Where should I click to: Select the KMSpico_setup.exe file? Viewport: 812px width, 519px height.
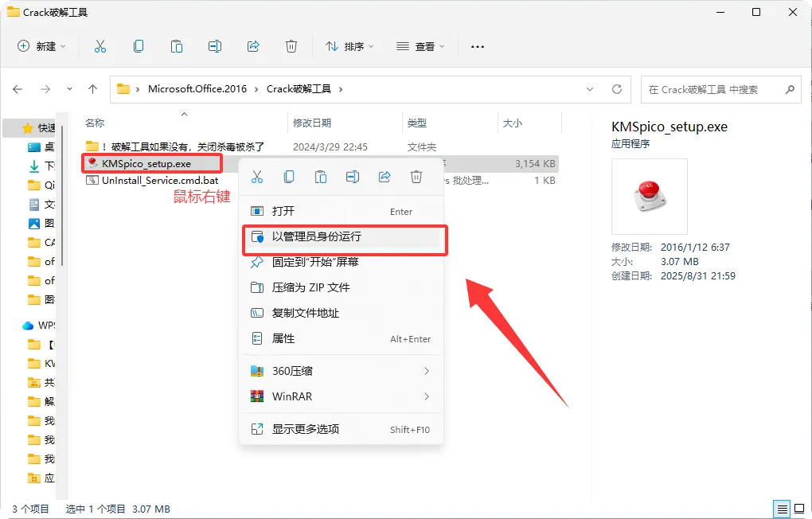pos(146,164)
